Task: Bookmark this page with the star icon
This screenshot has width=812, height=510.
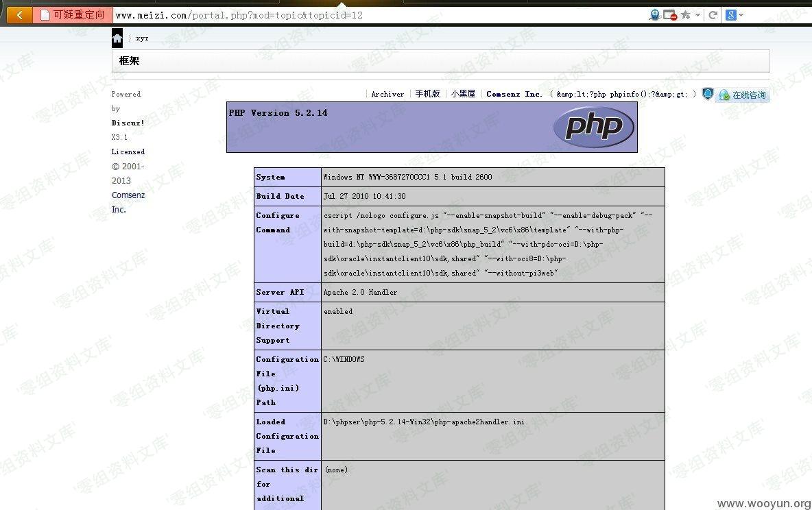Action: (x=685, y=14)
